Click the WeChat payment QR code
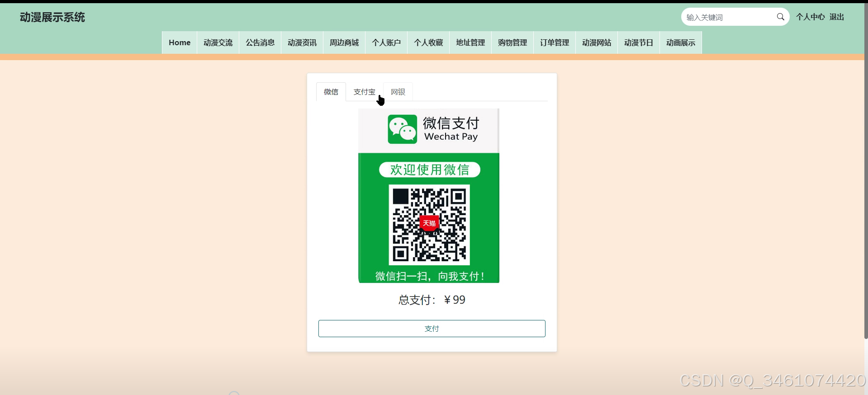This screenshot has height=395, width=868. [x=429, y=225]
